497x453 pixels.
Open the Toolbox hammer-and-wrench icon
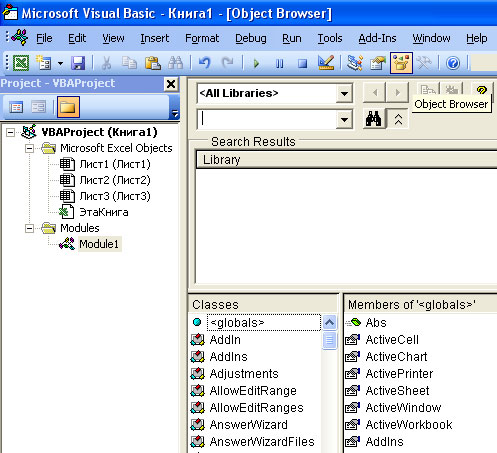point(424,63)
